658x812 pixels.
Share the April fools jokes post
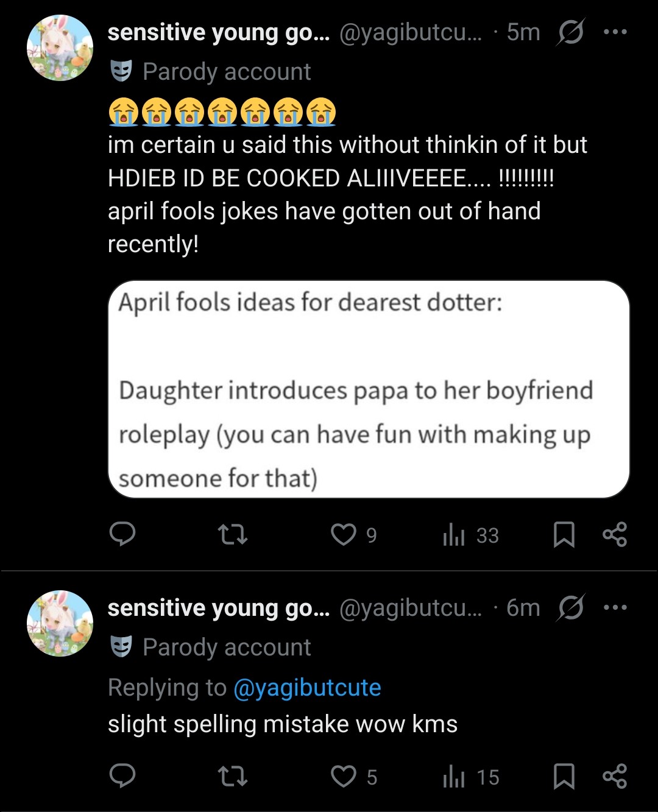[x=614, y=534]
